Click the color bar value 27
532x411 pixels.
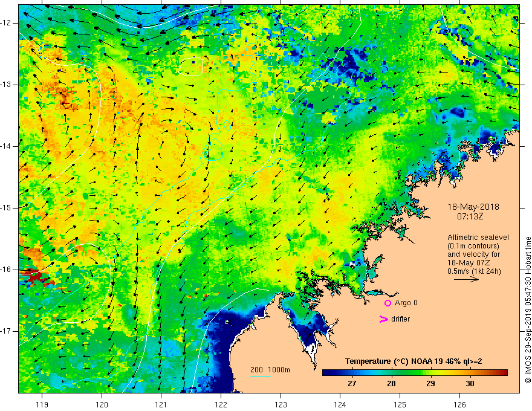352,384
